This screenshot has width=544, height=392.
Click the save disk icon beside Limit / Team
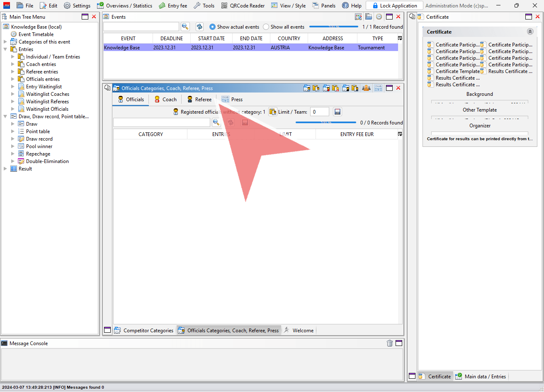click(x=338, y=112)
